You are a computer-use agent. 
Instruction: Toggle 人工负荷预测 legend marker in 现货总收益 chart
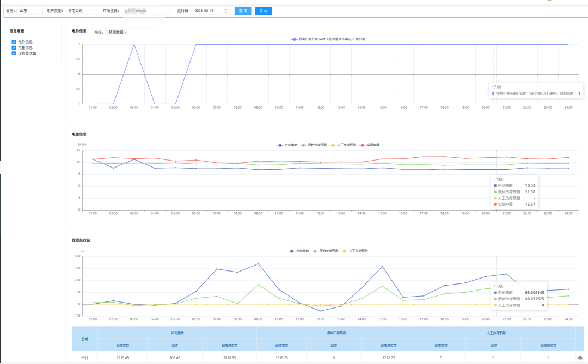344,251
